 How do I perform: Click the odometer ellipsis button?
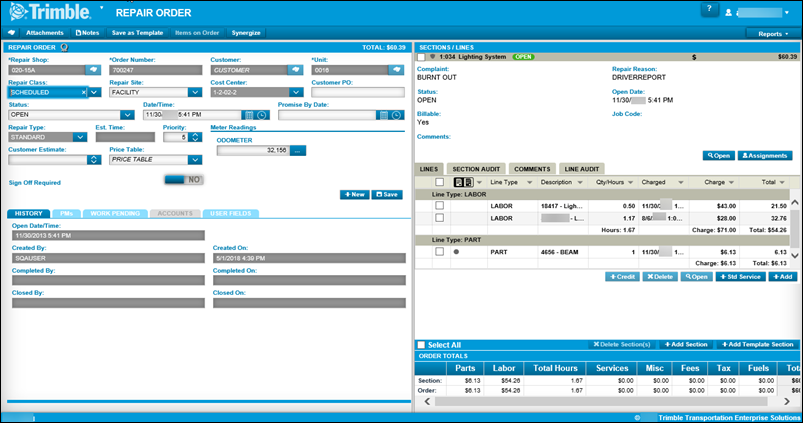[x=297, y=150]
